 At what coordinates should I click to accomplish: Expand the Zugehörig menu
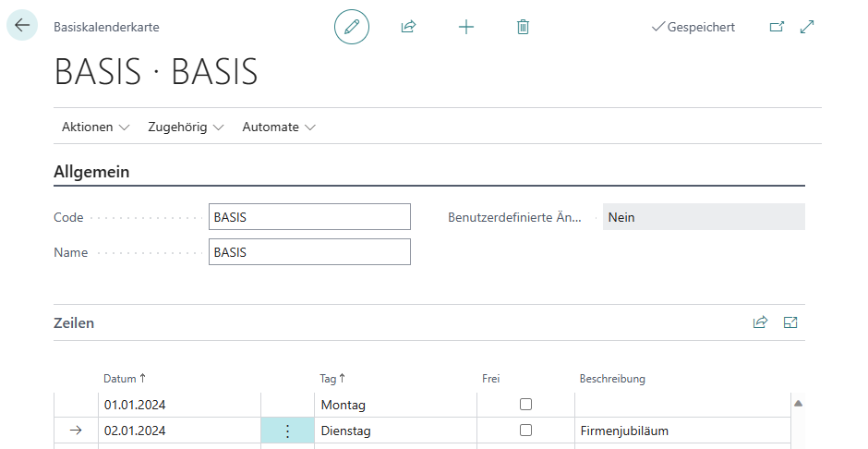pos(186,127)
